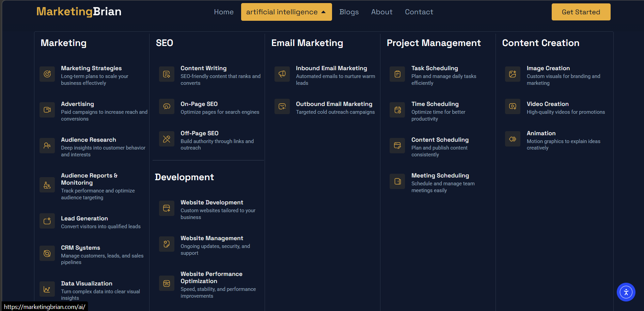Go to the Home nav item
The height and width of the screenshot is (311, 644).
[x=224, y=12]
